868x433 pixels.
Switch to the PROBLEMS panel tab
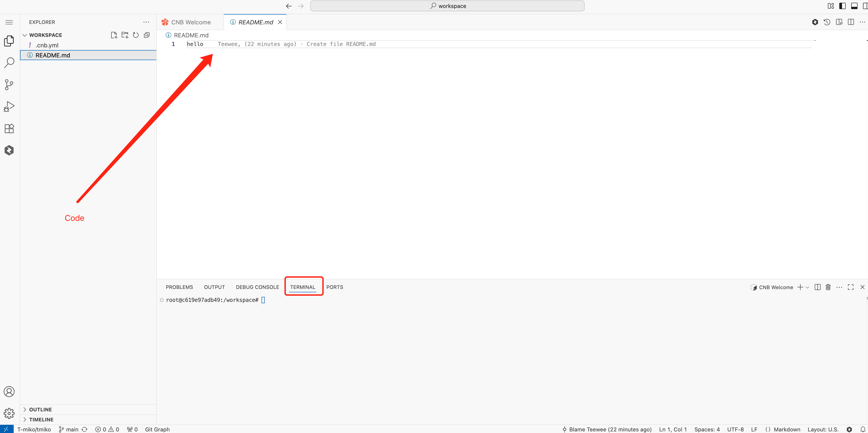pyautogui.click(x=179, y=287)
